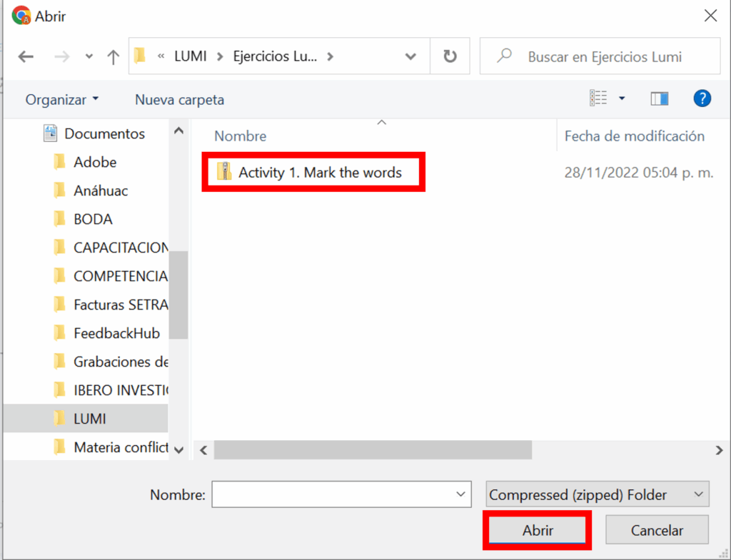This screenshot has height=560, width=731.
Task: Click the Nombre filename input field
Action: pyautogui.click(x=332, y=494)
